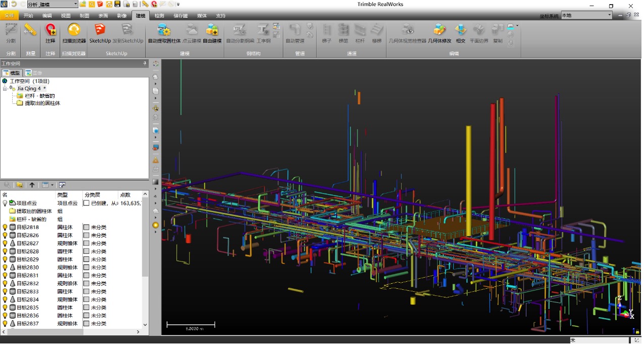Click the warning triangle icon in view toolbar

pos(156,160)
